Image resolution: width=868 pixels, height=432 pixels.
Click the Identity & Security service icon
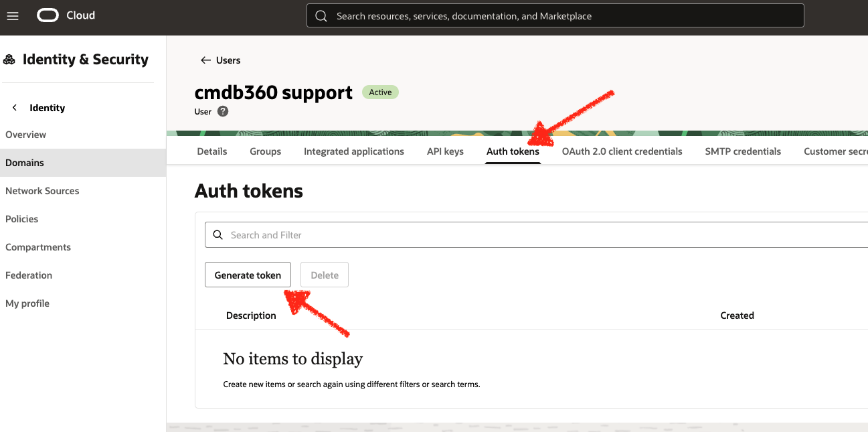[x=9, y=60]
